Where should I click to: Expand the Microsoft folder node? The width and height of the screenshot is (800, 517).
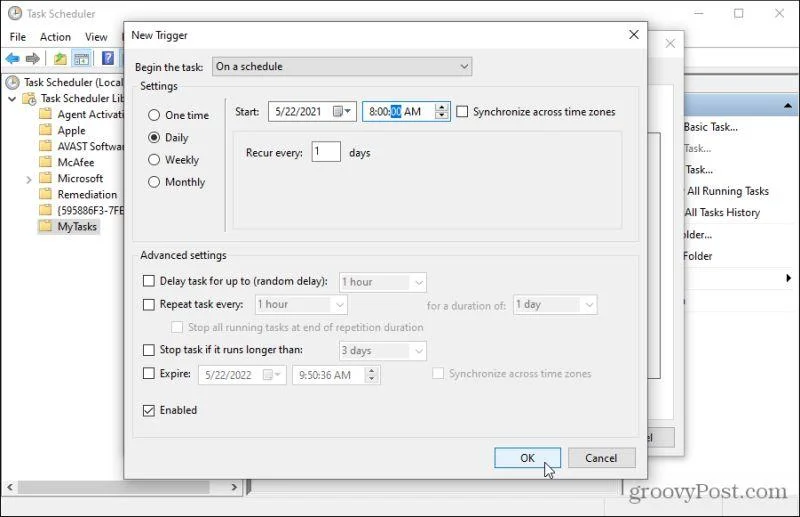tap(29, 179)
